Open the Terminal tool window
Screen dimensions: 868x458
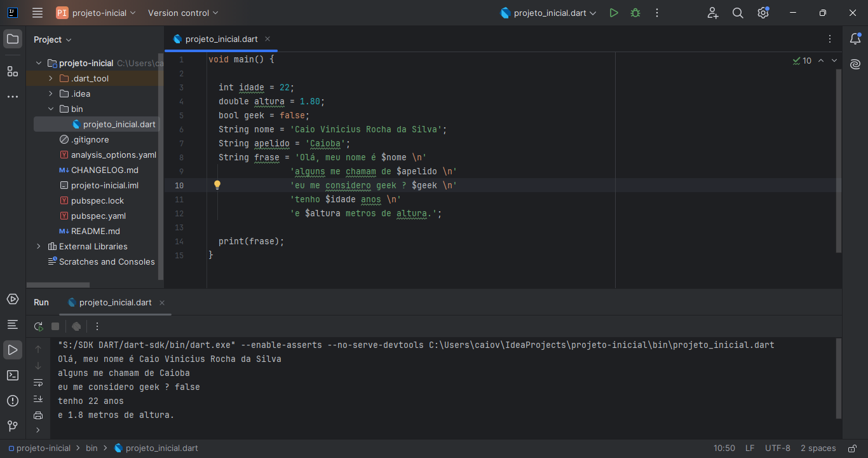point(13,375)
